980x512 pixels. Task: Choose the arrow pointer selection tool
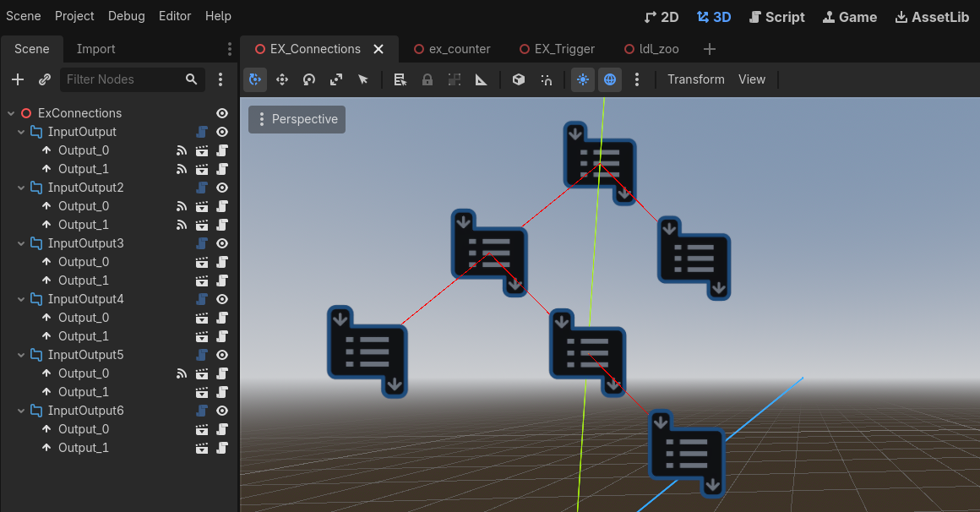[x=363, y=79]
